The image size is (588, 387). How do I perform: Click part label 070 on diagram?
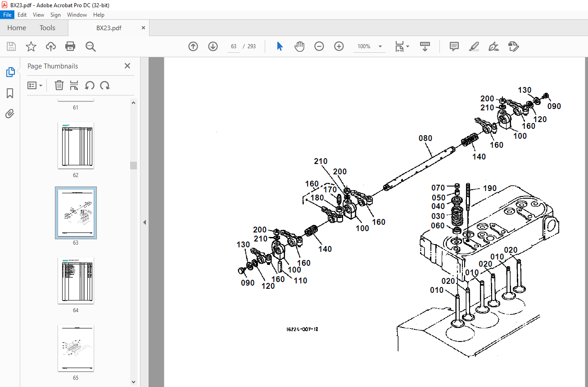(438, 187)
